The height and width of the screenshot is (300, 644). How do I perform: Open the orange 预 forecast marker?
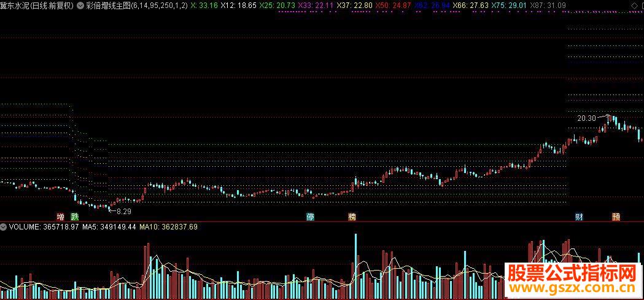click(616, 217)
